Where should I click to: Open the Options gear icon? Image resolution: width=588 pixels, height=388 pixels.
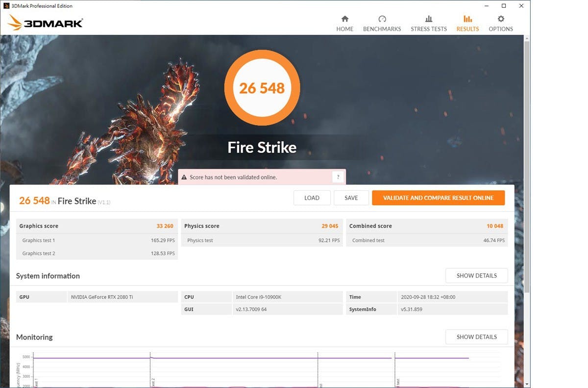(501, 19)
